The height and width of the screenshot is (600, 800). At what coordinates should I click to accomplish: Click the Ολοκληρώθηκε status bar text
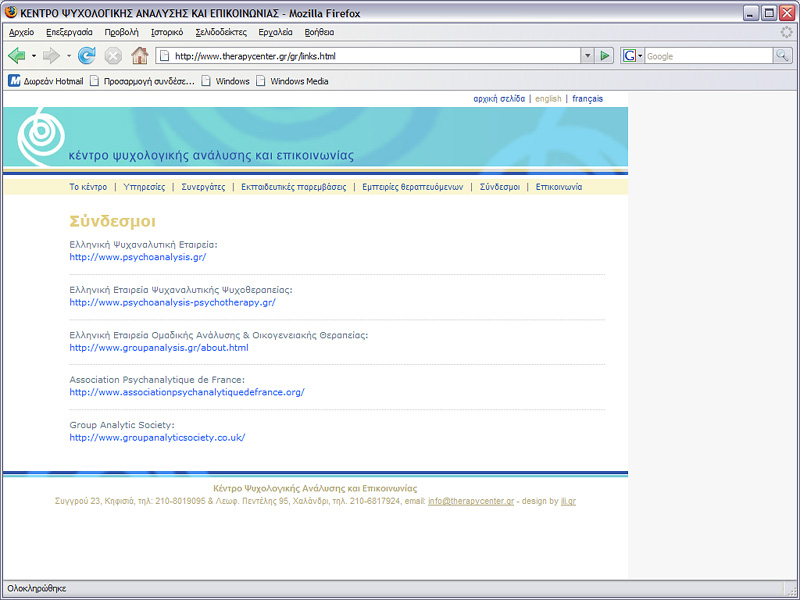click(37, 589)
